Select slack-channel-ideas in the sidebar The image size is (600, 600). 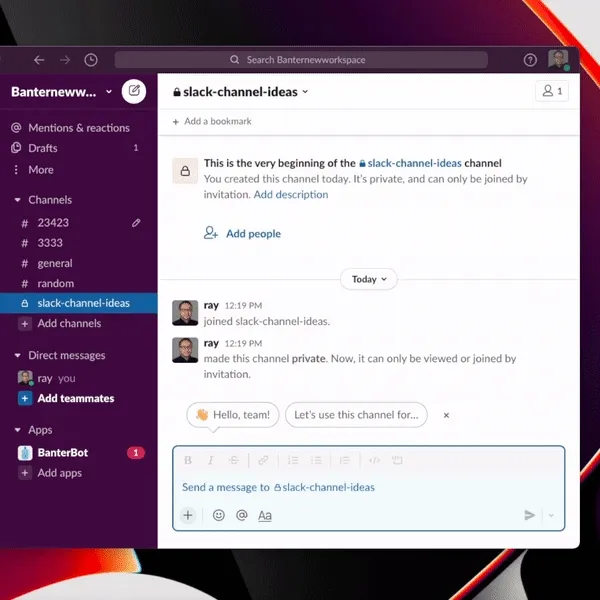click(78, 303)
